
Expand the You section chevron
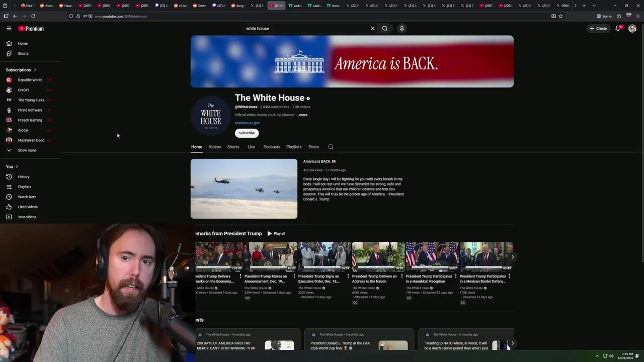17,167
